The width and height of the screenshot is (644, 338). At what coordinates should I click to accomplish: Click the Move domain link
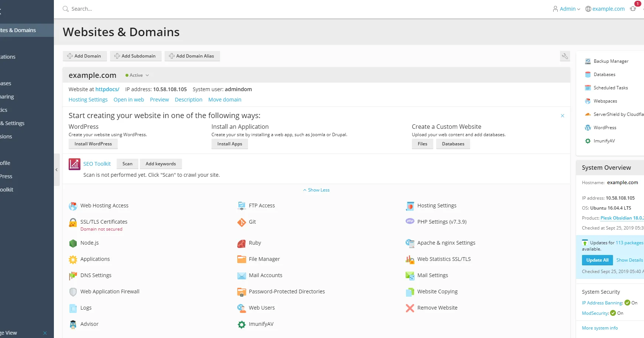click(225, 100)
